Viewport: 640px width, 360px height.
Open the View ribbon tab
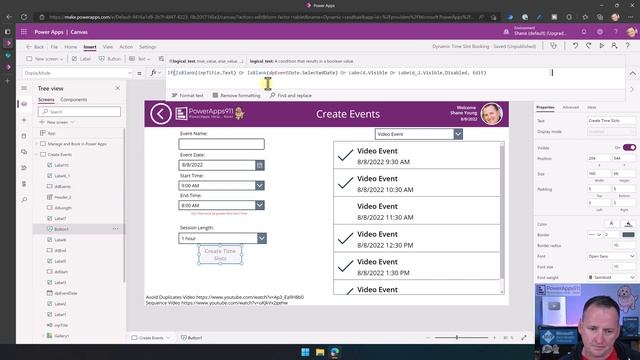click(108, 47)
